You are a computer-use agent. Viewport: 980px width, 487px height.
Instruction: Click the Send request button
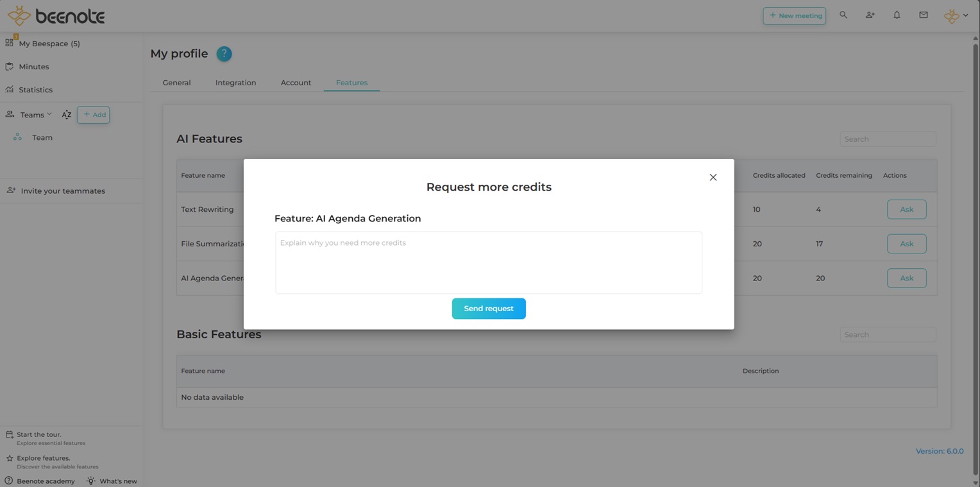pyautogui.click(x=488, y=309)
